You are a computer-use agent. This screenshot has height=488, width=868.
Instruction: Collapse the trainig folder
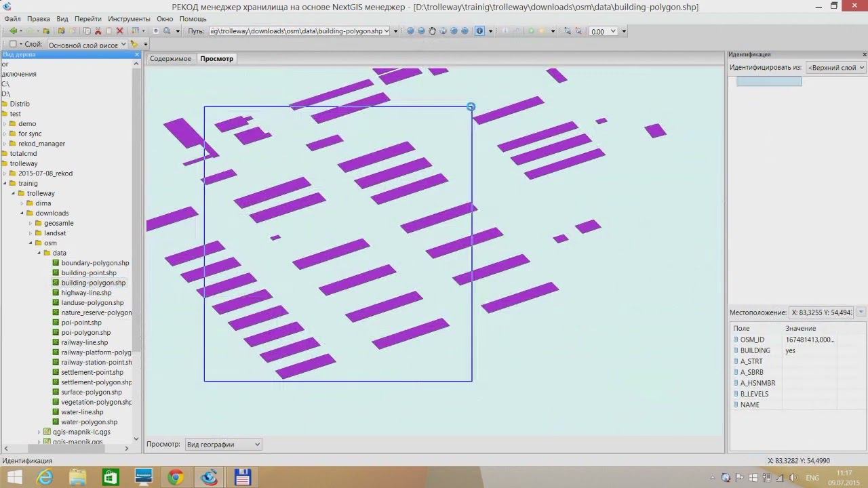tap(4, 184)
